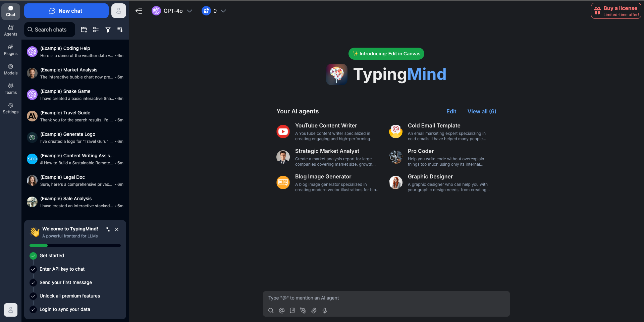
Task: Click the microphone voice input icon
Action: 325,311
